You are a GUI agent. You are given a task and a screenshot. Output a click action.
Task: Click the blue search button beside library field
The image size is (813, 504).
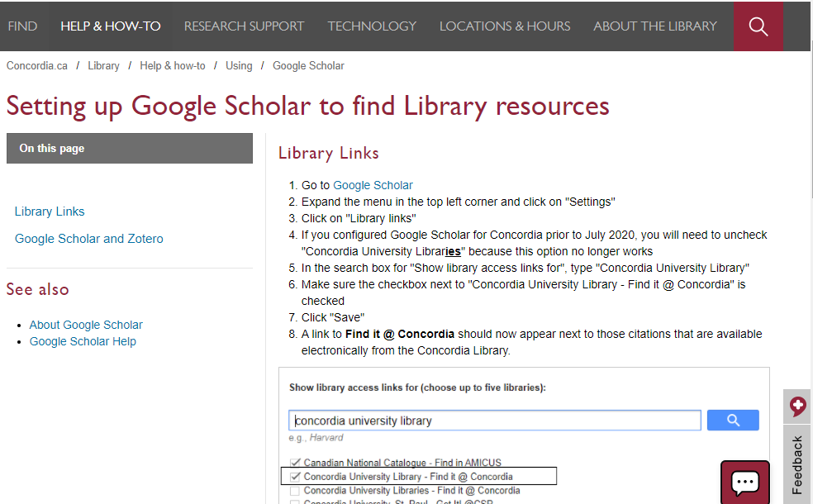[733, 420]
